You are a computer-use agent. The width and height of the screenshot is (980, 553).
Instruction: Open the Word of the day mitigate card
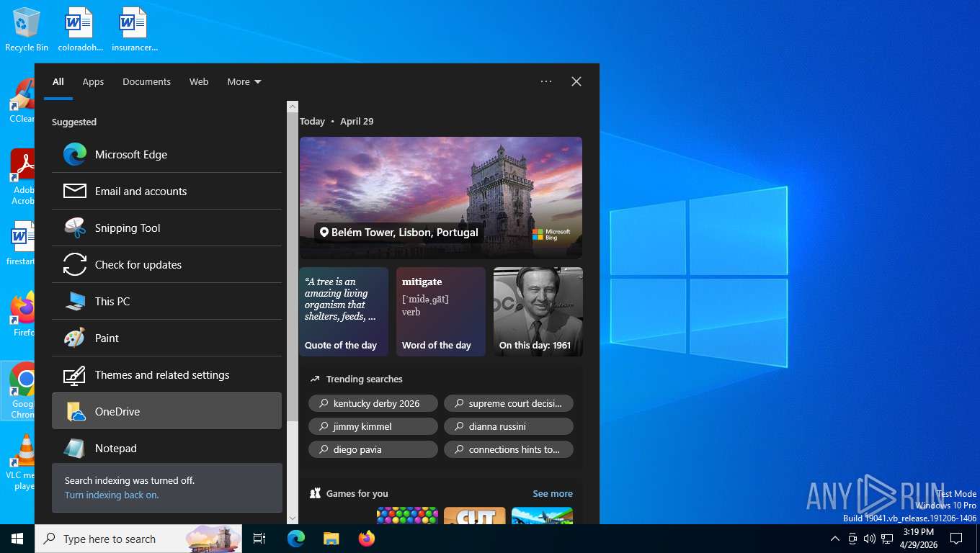441,312
